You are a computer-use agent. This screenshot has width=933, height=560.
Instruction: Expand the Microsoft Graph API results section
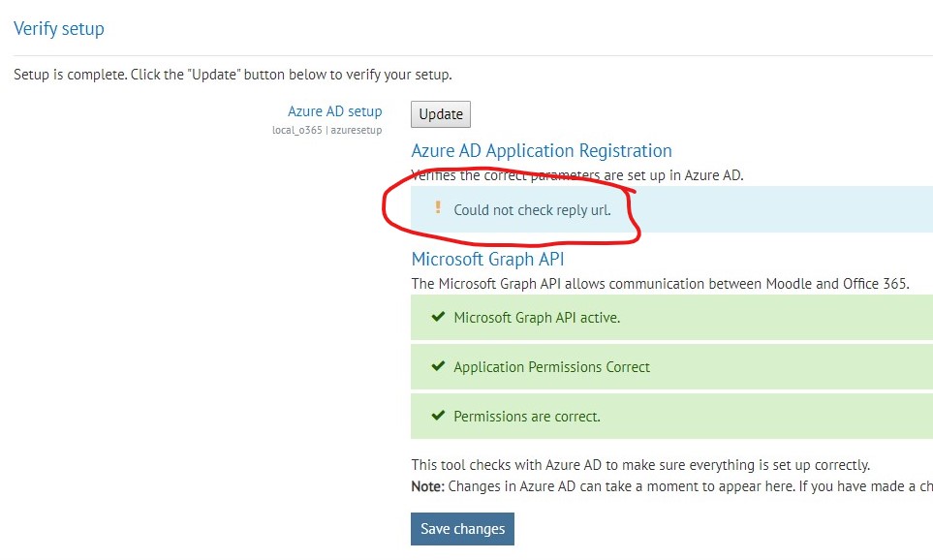point(488,259)
